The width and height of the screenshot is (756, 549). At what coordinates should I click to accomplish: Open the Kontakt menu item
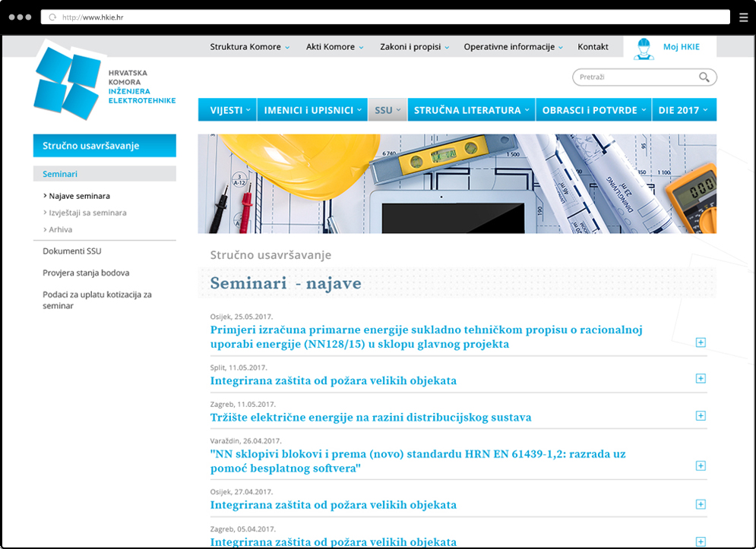[593, 47]
